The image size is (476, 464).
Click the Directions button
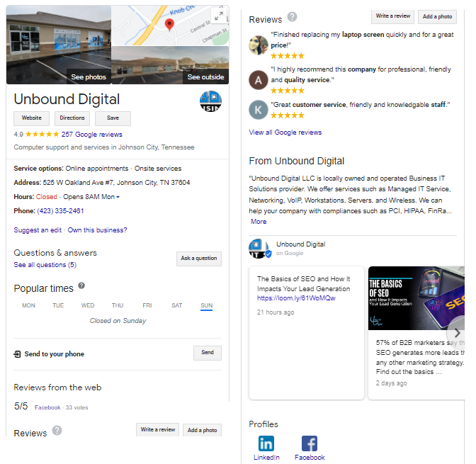pos(72,118)
